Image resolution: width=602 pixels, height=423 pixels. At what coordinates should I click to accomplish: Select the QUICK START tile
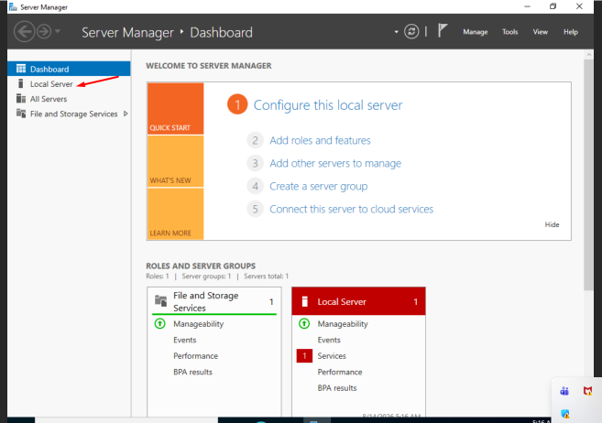pyautogui.click(x=175, y=108)
